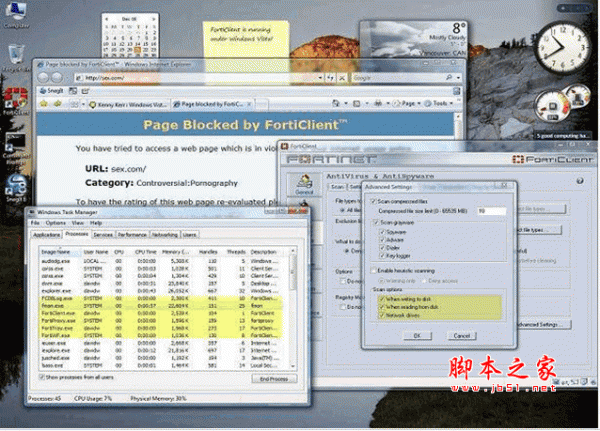
Task: Click the analog clock sidebar gadget
Action: [x=562, y=48]
